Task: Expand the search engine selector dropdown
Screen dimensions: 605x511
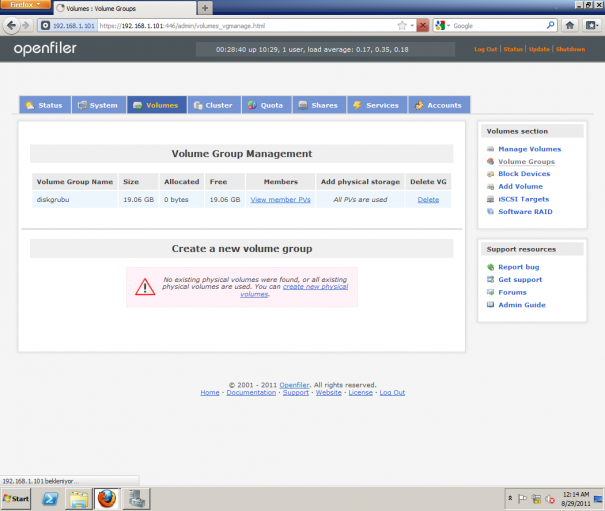Action: 442,25
